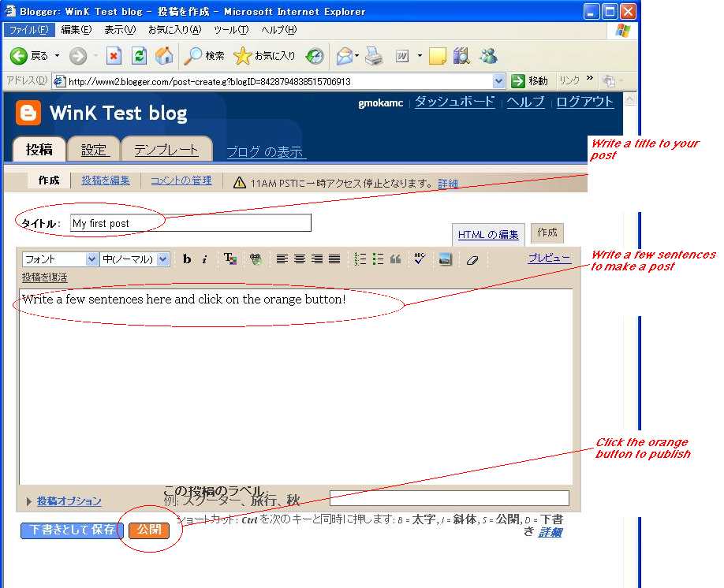Open the address bar URL dropdown arrow
The height and width of the screenshot is (588, 724).
[498, 81]
